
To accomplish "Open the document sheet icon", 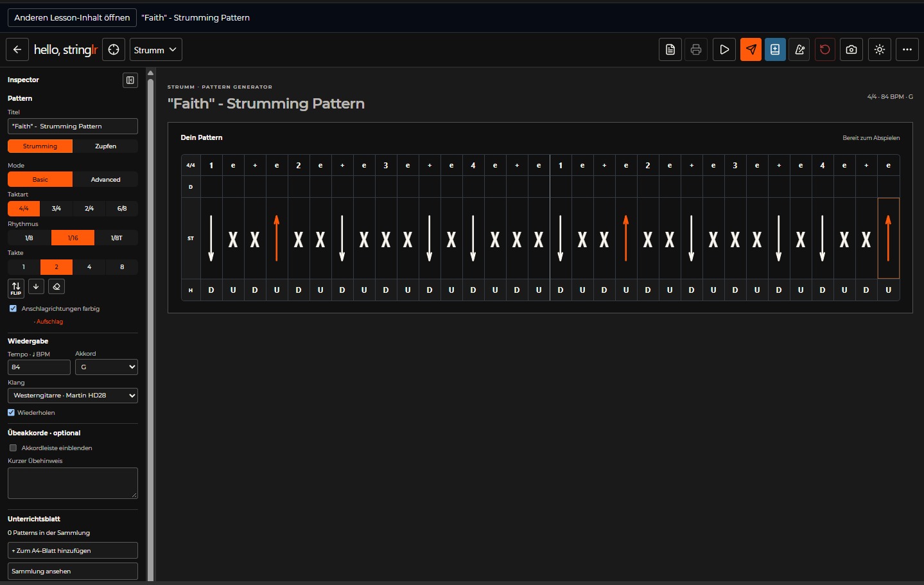I will point(670,49).
